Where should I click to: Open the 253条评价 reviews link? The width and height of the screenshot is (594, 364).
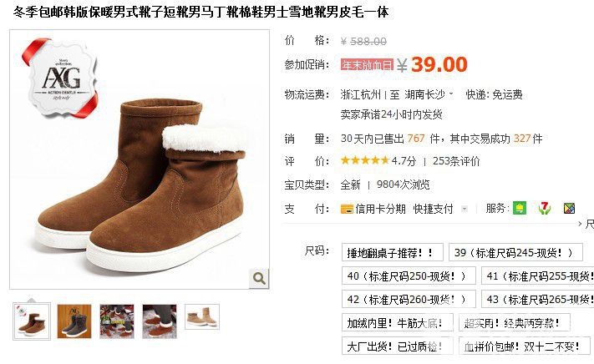point(455,161)
